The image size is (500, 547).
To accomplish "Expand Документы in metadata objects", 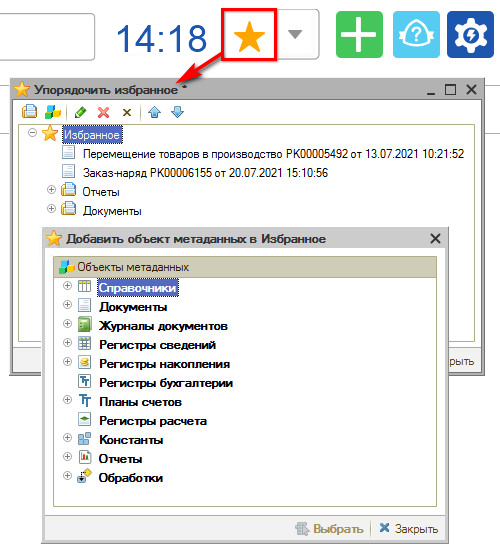I will (x=67, y=305).
